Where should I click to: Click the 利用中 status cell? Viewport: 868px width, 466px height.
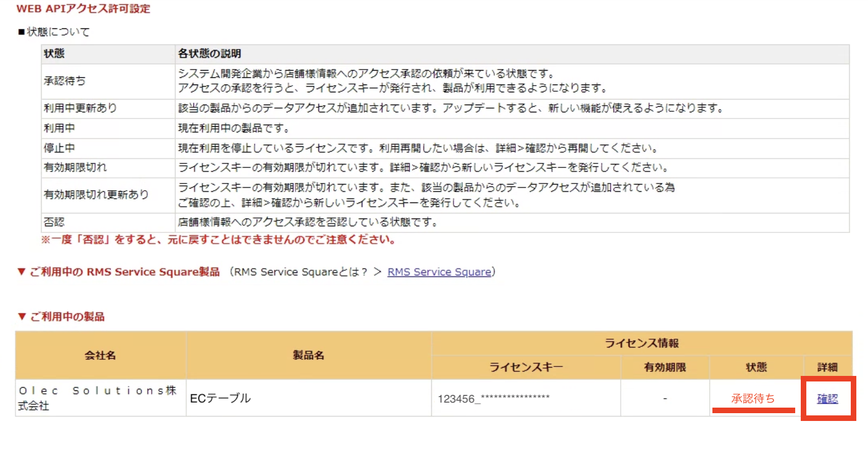[108, 128]
